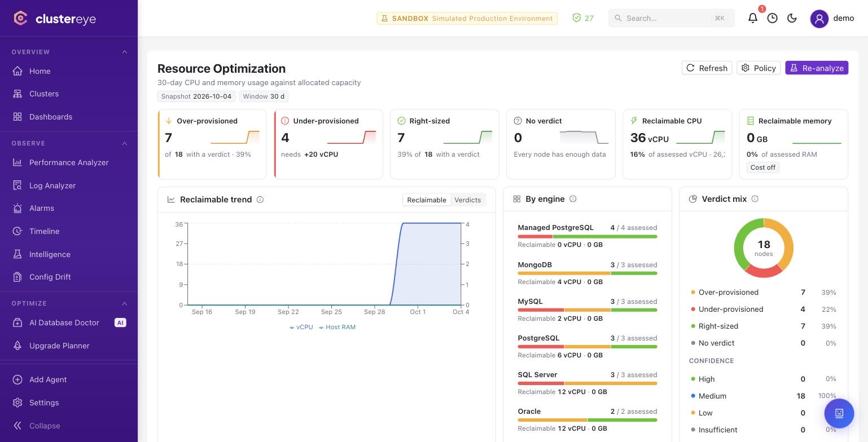The width and height of the screenshot is (868, 442).
Task: Switch chart to Verdicts view
Action: (468, 200)
